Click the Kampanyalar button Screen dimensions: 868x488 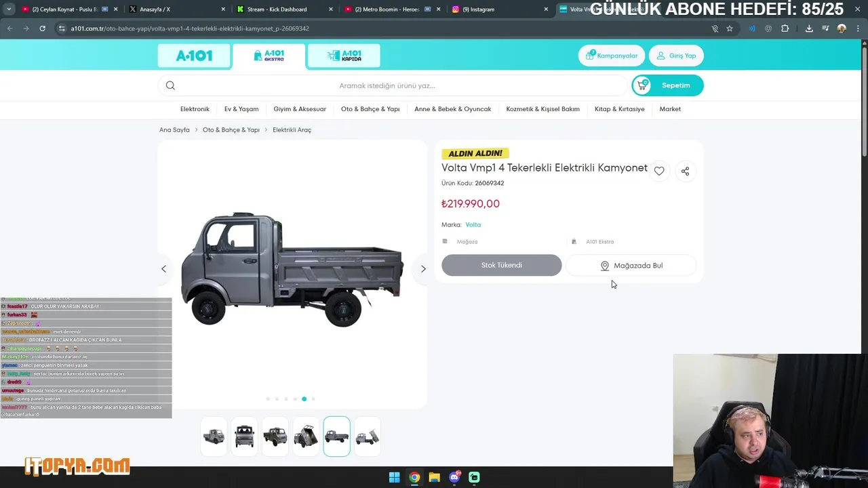611,56
